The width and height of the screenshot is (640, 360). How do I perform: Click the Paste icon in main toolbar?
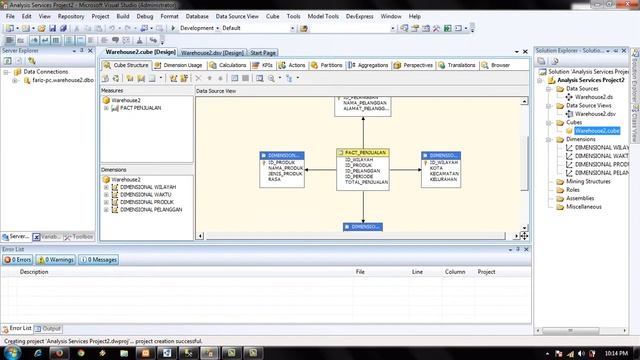98,28
